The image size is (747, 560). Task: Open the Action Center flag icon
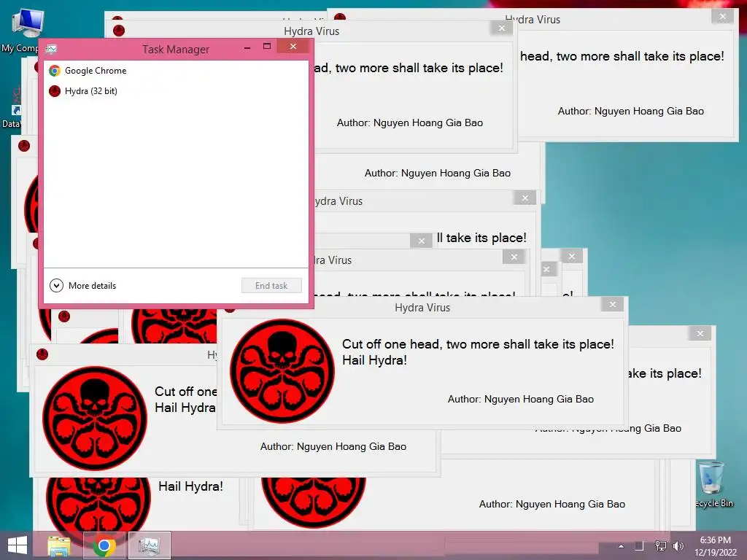pos(639,546)
